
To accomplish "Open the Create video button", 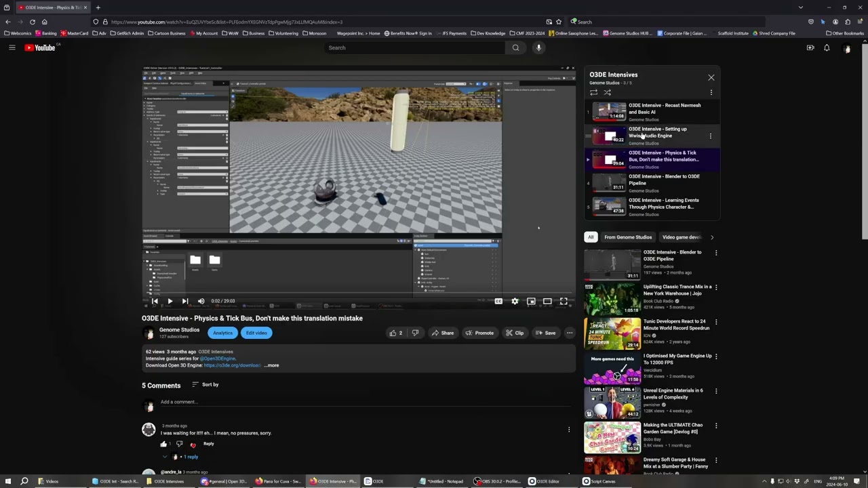I will click(x=810, y=47).
